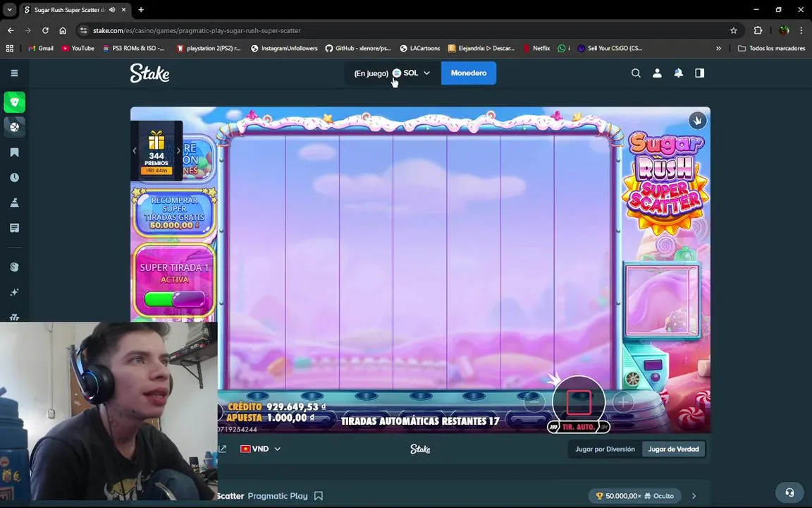This screenshot has height=508, width=812.
Task: Open the Sports basketball icon in sidebar
Action: point(15,127)
